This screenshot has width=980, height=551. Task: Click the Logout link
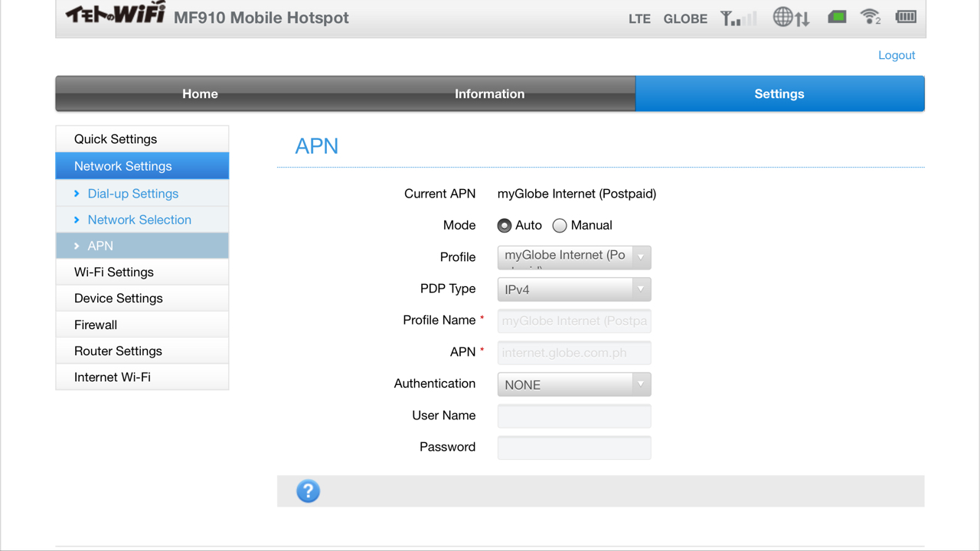tap(897, 55)
